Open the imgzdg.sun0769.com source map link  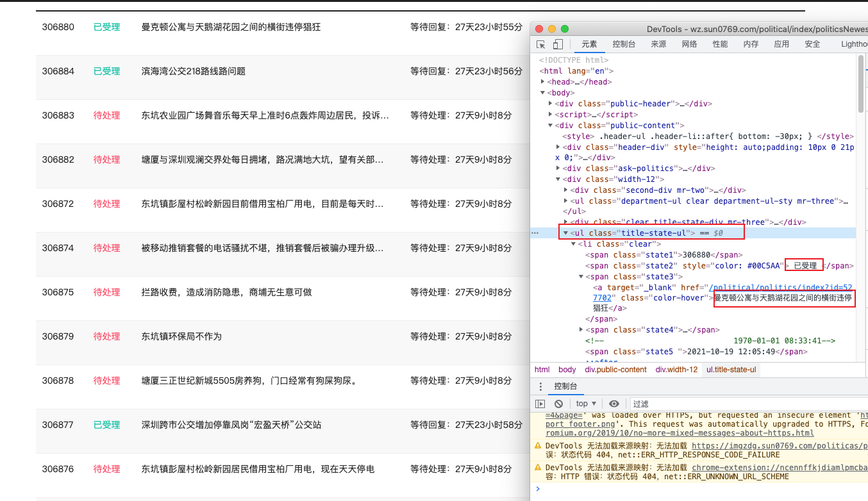pos(780,445)
